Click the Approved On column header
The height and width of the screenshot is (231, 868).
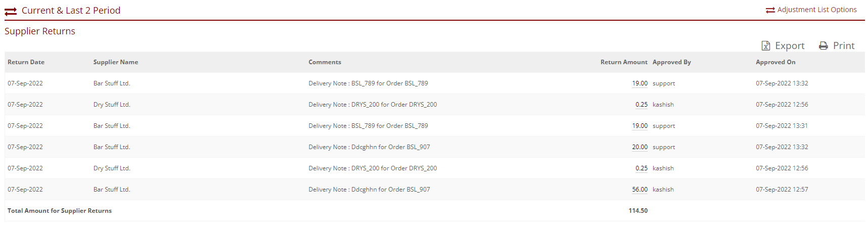(x=775, y=62)
